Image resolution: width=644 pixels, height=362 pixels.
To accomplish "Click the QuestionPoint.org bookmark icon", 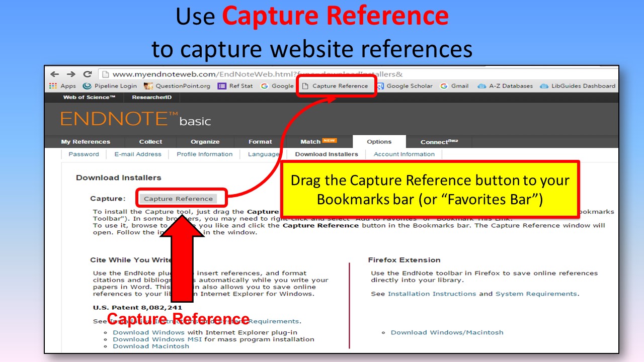I will point(148,85).
